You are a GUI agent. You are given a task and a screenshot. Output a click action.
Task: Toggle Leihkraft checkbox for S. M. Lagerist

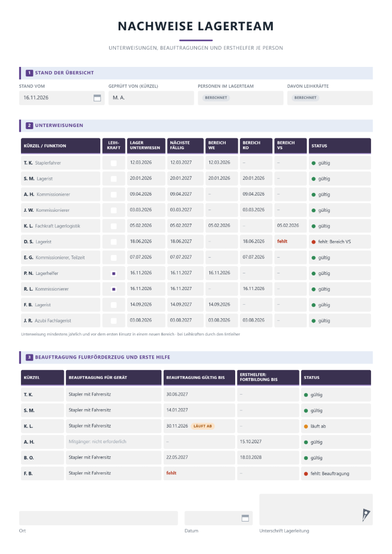click(x=113, y=179)
